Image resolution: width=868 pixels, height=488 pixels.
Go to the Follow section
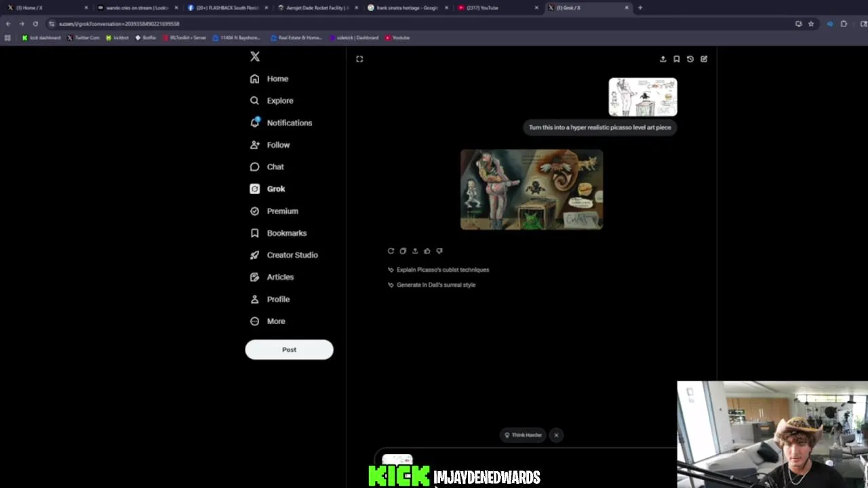270,145
